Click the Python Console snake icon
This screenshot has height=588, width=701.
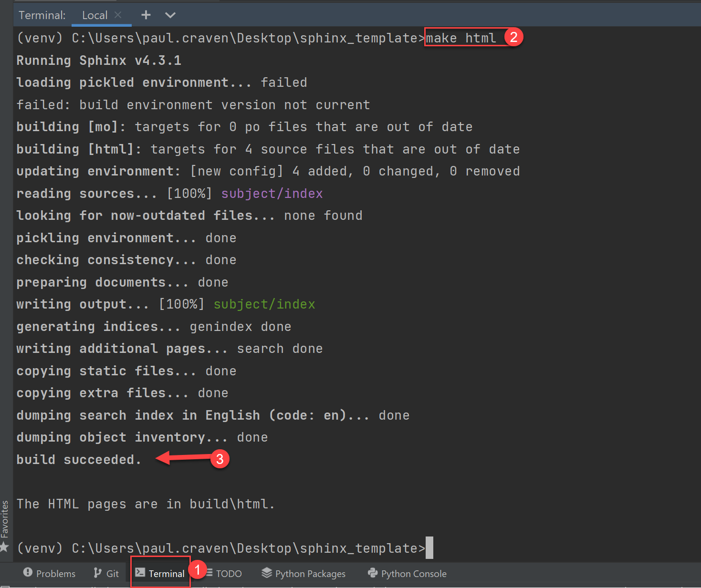coord(373,573)
